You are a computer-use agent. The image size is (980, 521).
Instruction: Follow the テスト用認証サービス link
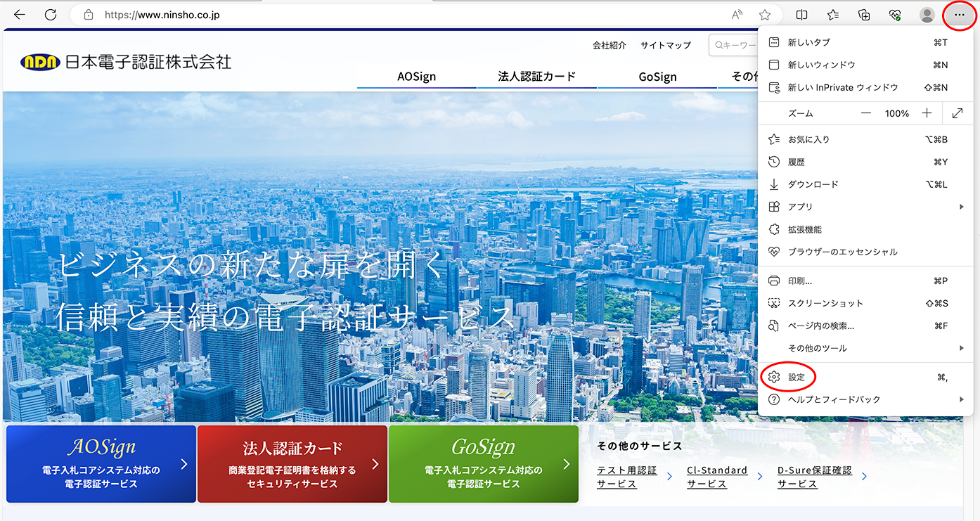pyautogui.click(x=626, y=477)
